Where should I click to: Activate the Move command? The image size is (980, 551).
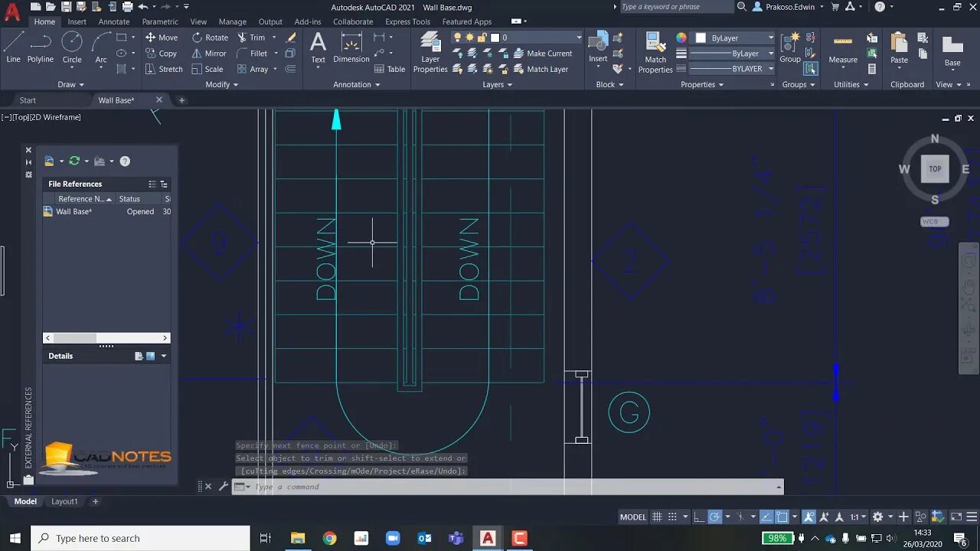pyautogui.click(x=162, y=37)
